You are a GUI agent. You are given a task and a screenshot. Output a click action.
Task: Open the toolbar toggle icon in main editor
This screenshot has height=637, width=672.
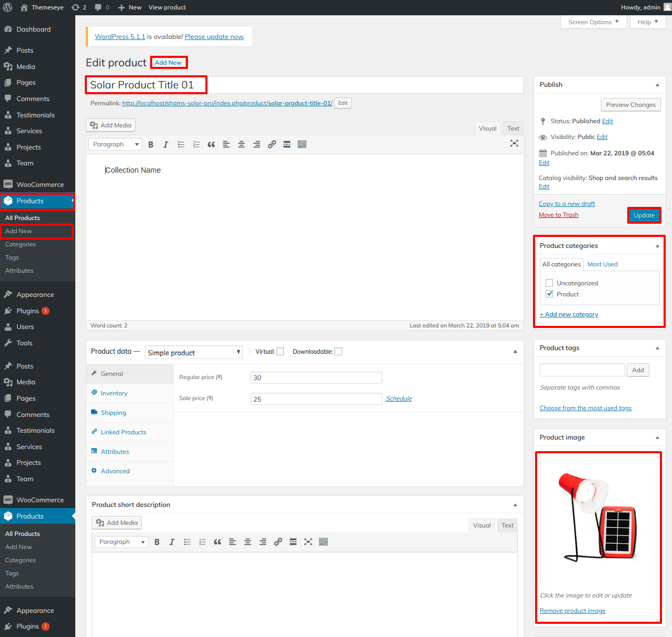(302, 145)
